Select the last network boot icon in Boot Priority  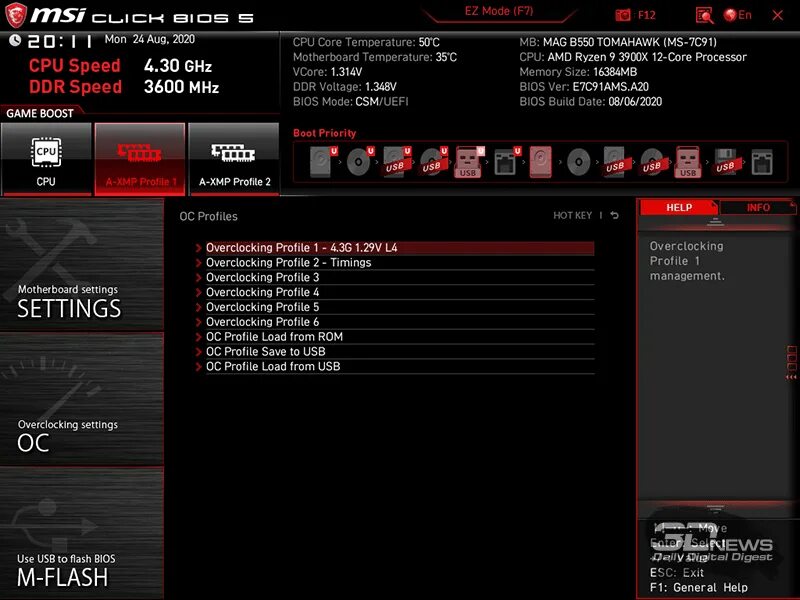click(x=762, y=162)
